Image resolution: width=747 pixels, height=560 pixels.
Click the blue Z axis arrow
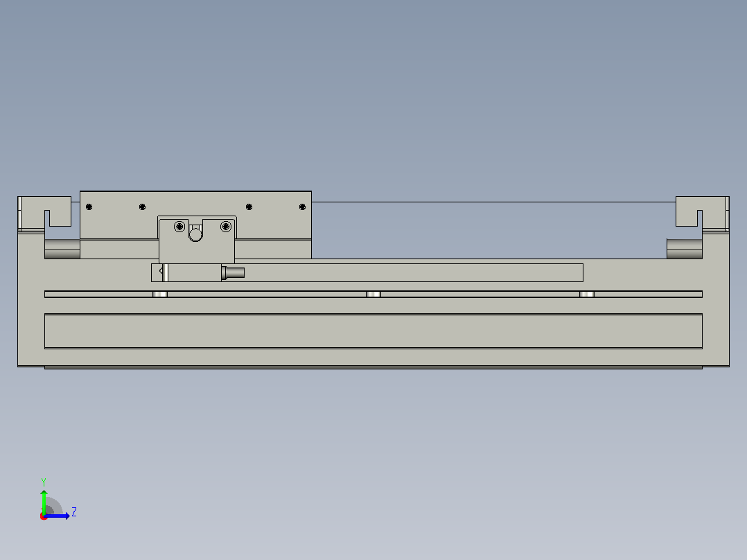57,516
